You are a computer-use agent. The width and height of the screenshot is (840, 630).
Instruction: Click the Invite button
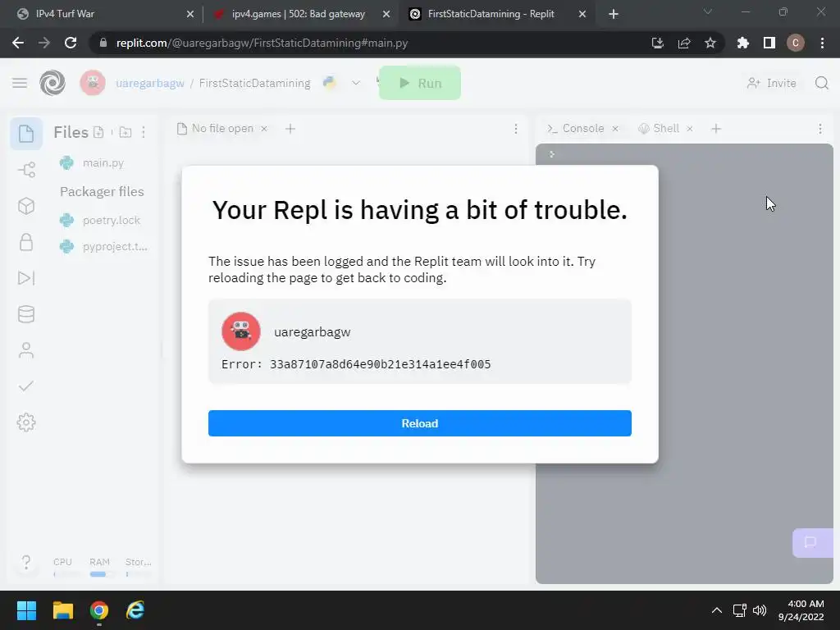click(x=771, y=83)
